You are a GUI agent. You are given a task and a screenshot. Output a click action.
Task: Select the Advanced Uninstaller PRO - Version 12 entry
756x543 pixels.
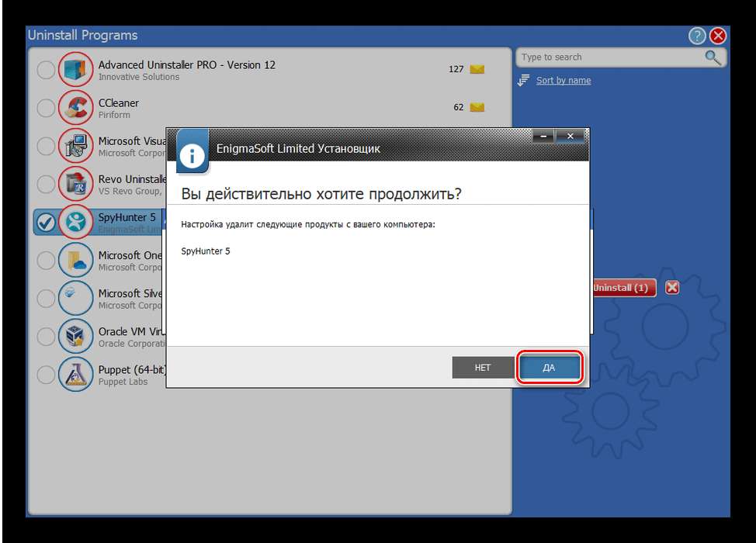click(x=187, y=64)
